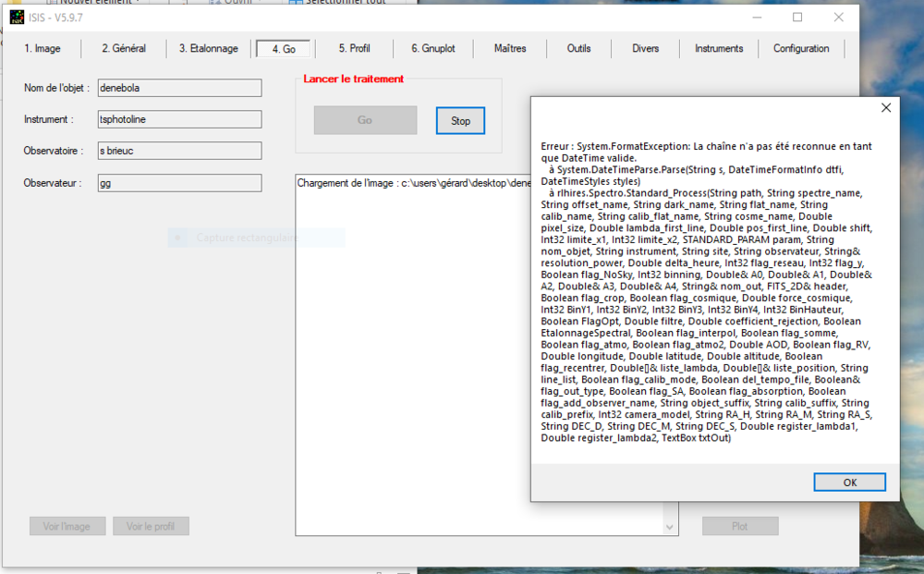Click the log scrollbar down arrow
This screenshot has width=924, height=574.
[x=669, y=528]
